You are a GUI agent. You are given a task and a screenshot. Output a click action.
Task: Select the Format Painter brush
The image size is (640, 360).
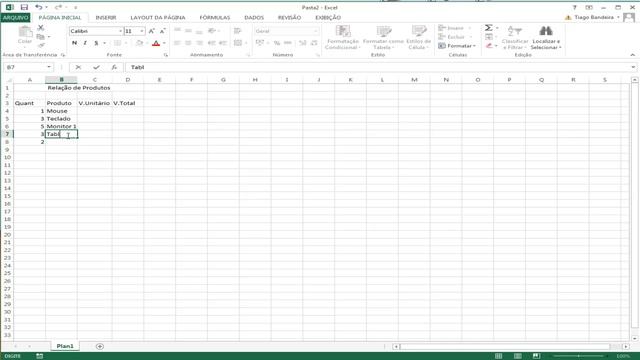coord(41,45)
